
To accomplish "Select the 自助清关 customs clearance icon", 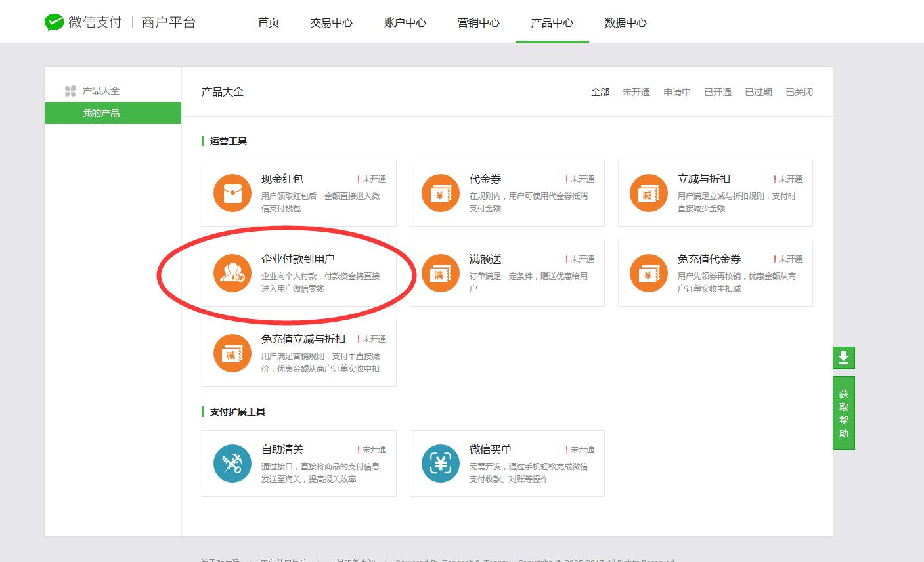I will point(232,464).
